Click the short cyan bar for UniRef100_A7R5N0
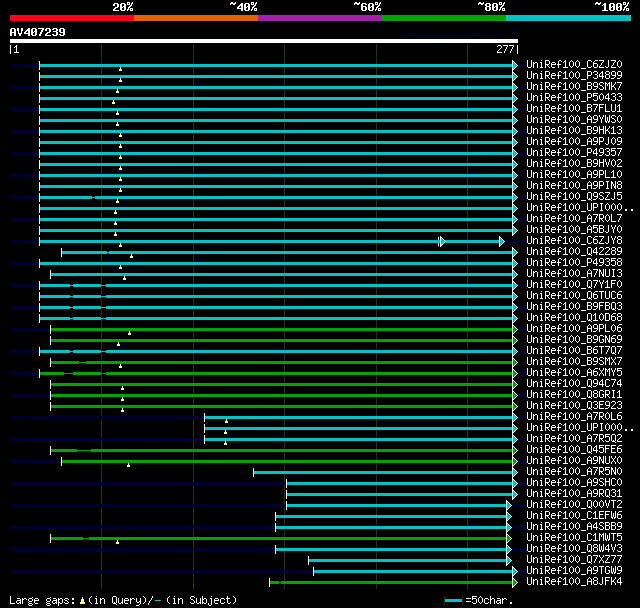 pos(383,473)
